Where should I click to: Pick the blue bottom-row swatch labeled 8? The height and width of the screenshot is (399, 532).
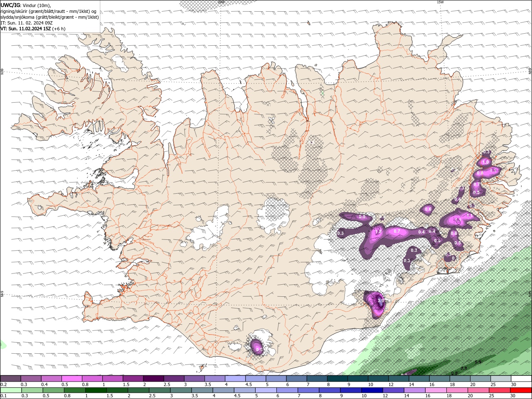point(330,390)
